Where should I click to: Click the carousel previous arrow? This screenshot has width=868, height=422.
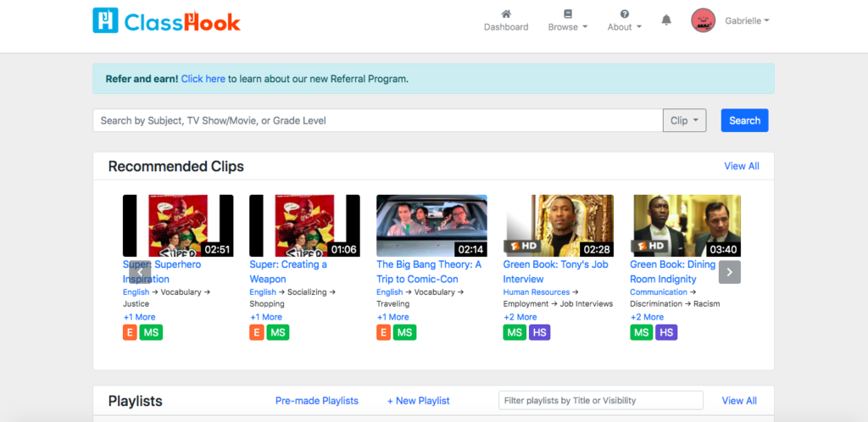click(x=140, y=272)
